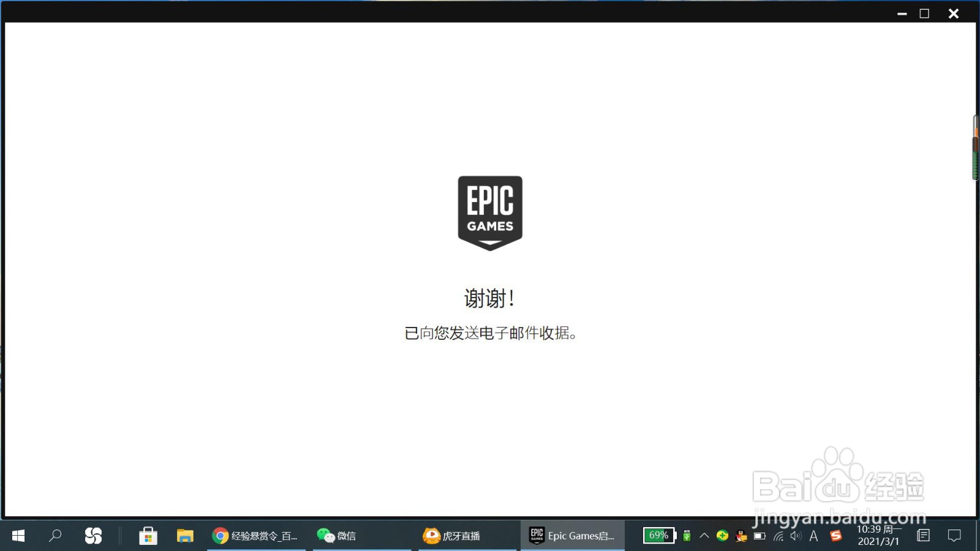Image resolution: width=980 pixels, height=551 pixels.
Task: Open File Explorer from taskbar
Action: tap(185, 536)
